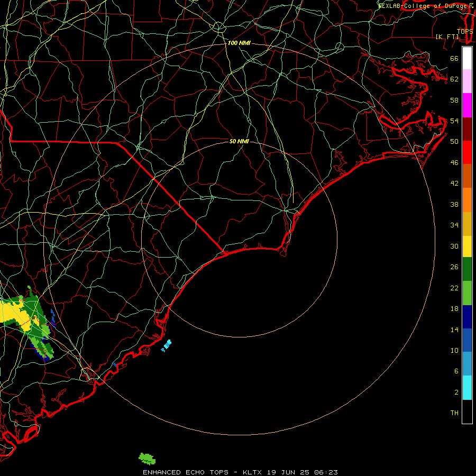Viewport: 476px width, 476px height.
Task: Click legend value '30'
Action: click(454, 246)
